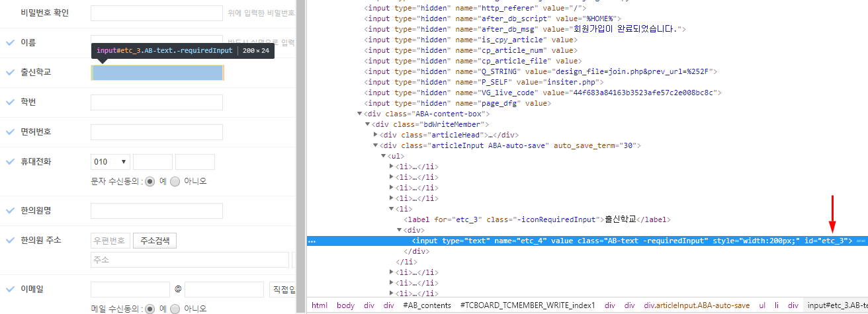
Task: Open the 010 phone prefix dropdown
Action: [110, 162]
